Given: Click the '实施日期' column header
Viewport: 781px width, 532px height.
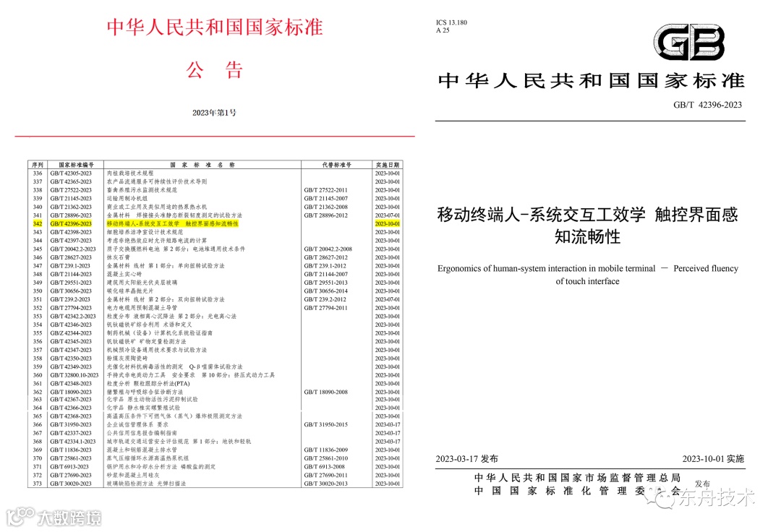Looking at the screenshot, I should [388, 165].
